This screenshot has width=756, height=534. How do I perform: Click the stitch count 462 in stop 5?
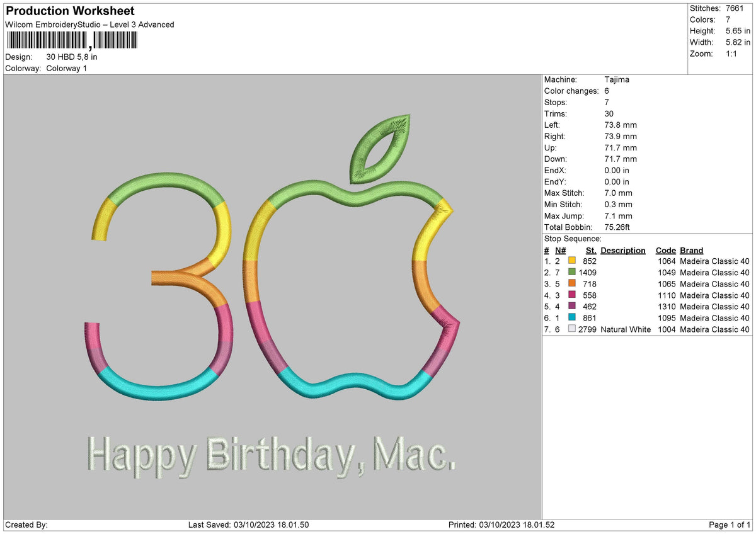pos(590,307)
